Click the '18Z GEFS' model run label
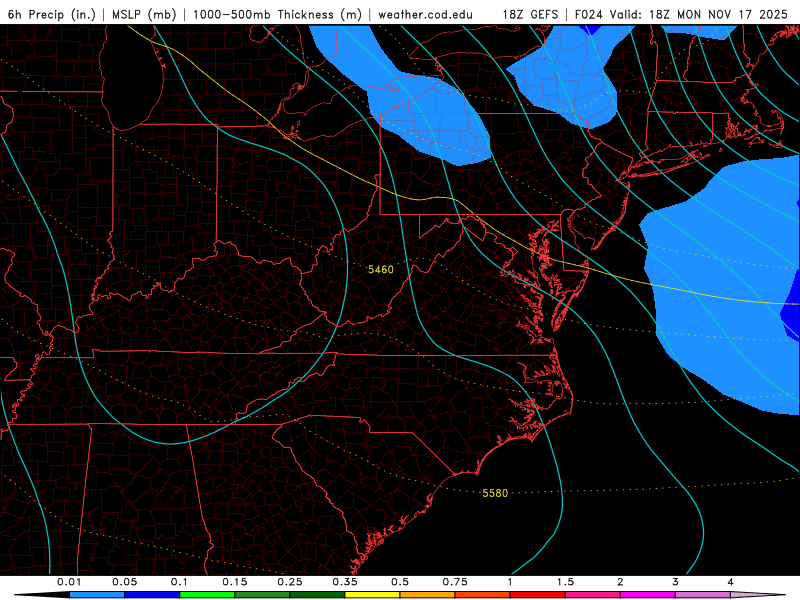Screen dimensions: 800x600 (x=531, y=14)
